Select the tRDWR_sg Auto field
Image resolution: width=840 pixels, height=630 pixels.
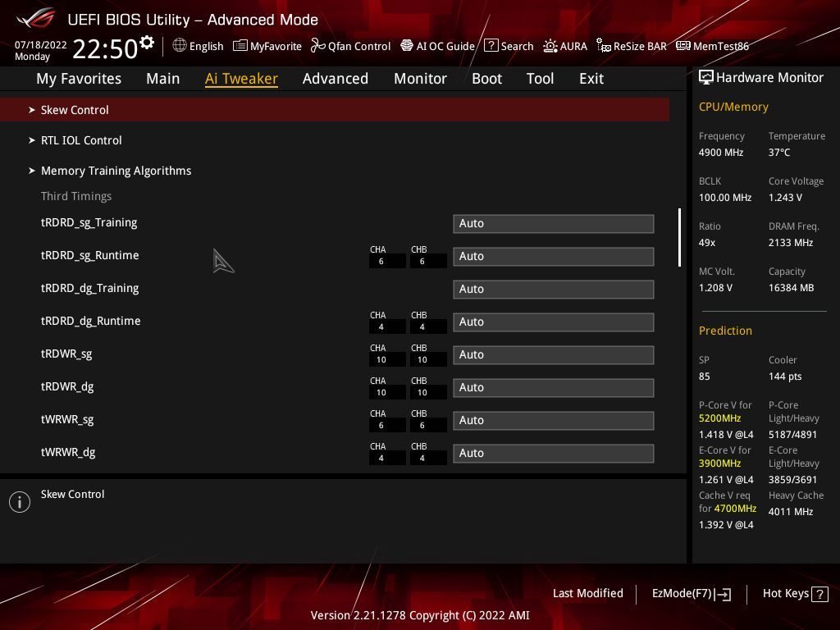click(x=554, y=354)
